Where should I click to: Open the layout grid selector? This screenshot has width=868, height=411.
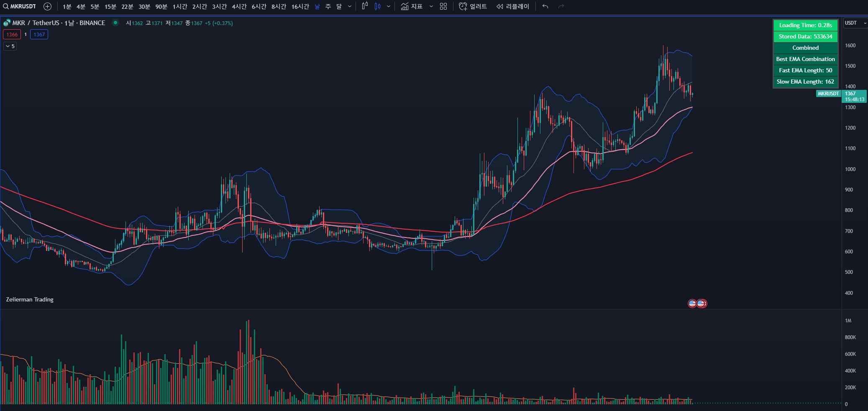(443, 6)
